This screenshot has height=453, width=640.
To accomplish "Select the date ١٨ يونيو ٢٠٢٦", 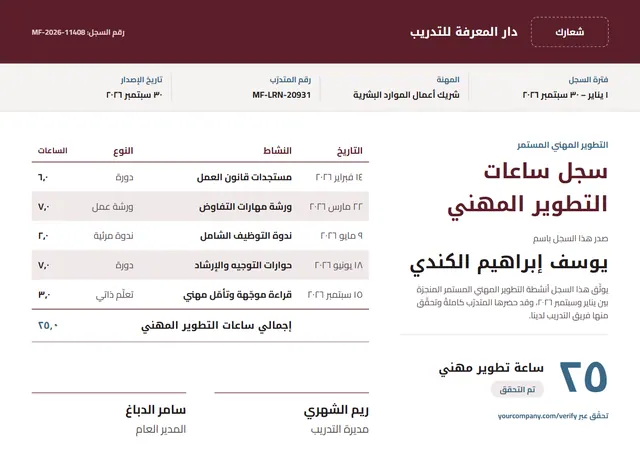I will pos(338,265).
